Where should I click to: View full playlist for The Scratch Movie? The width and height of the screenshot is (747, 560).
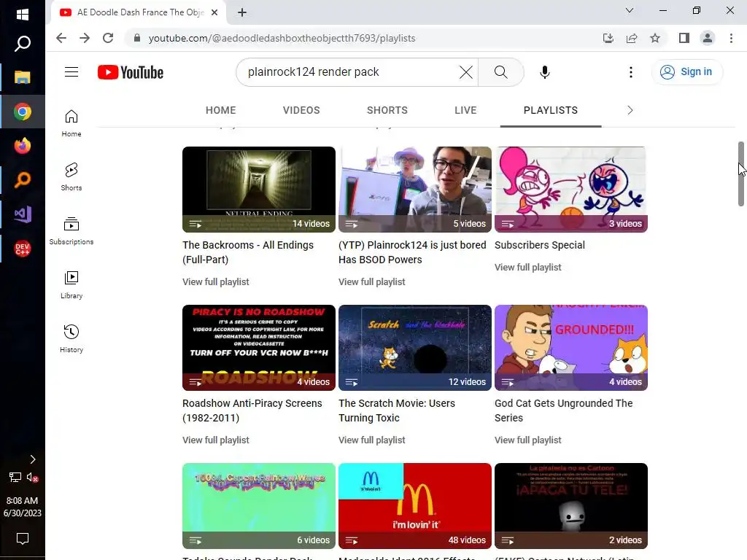[x=372, y=440]
